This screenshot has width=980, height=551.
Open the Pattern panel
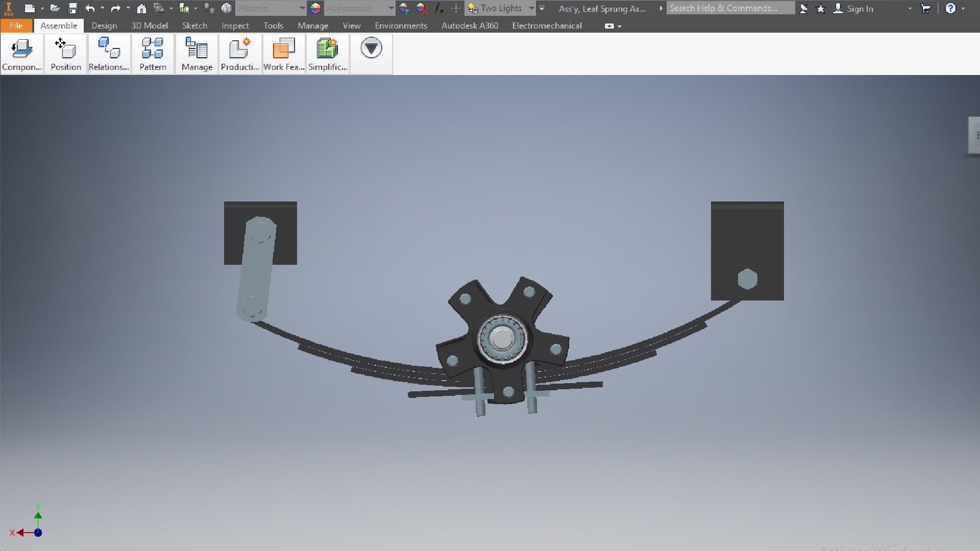[153, 54]
